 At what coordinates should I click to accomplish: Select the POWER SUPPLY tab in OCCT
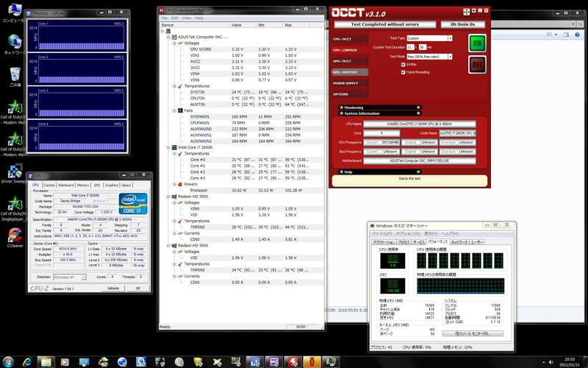(x=350, y=83)
